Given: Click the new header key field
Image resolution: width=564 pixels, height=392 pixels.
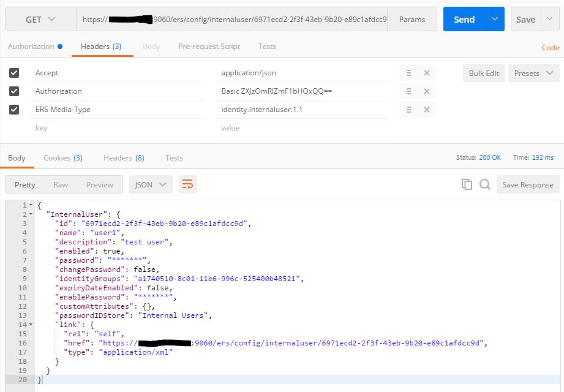Looking at the screenshot, I should click(116, 128).
